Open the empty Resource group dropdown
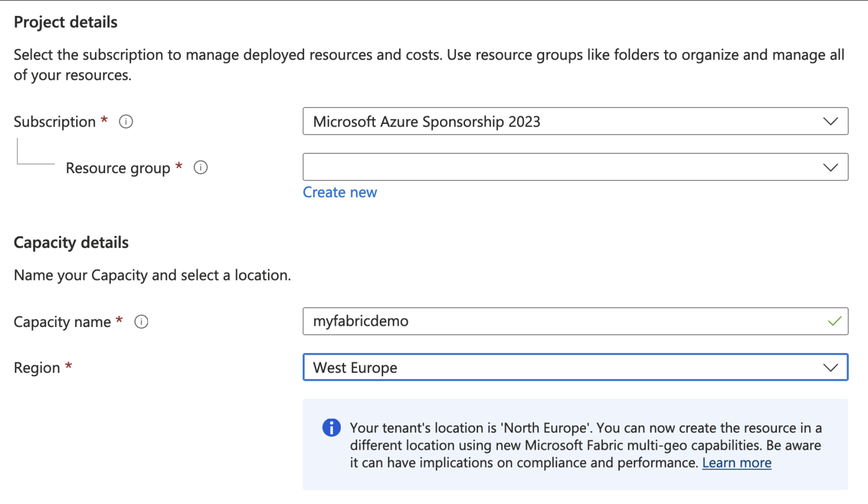 575,167
